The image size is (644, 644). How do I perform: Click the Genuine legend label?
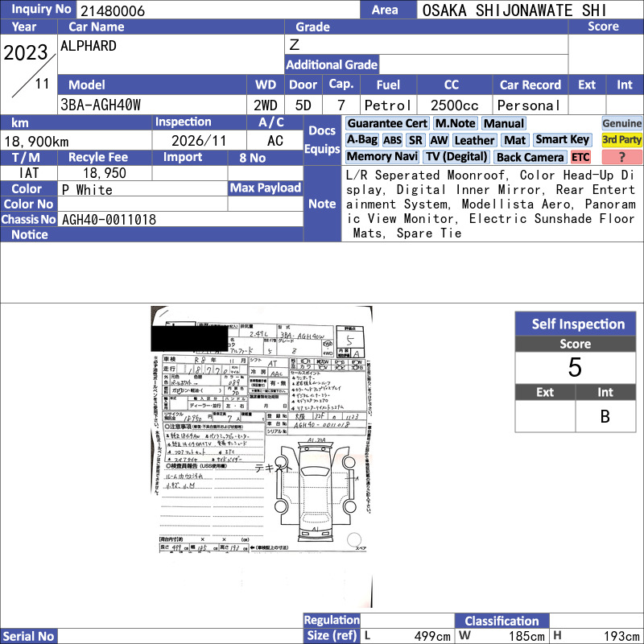[x=621, y=123]
